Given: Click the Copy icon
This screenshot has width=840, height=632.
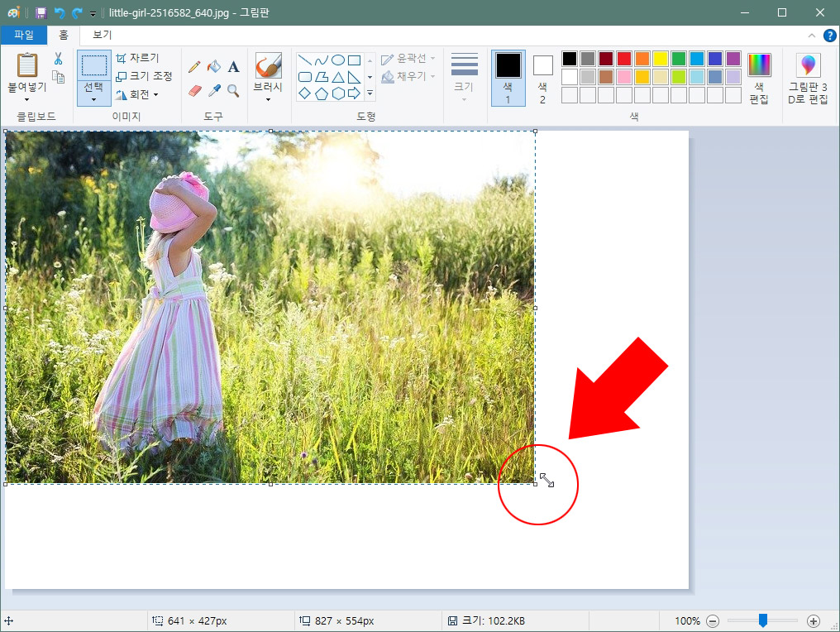Looking at the screenshot, I should pyautogui.click(x=59, y=77).
